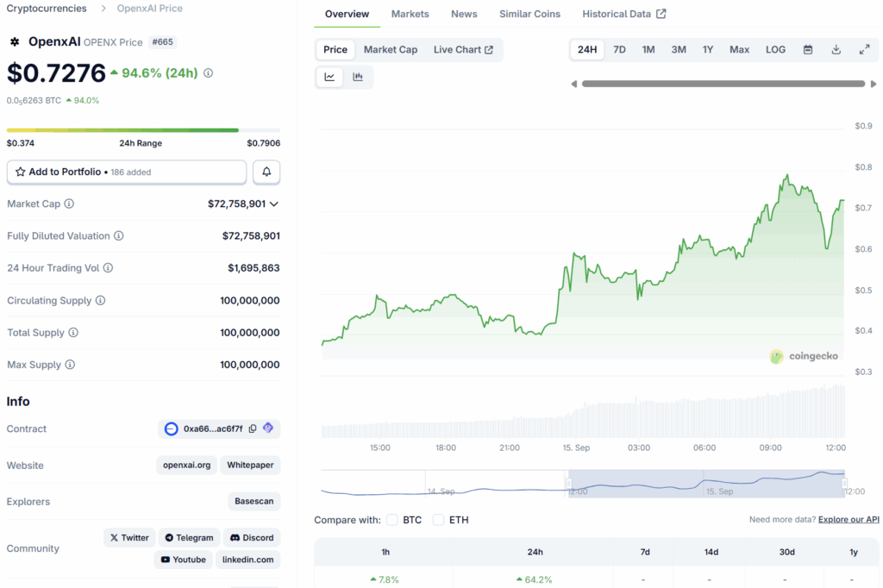Open the calendar date picker icon
The width and height of the screenshot is (883, 588).
click(x=808, y=50)
